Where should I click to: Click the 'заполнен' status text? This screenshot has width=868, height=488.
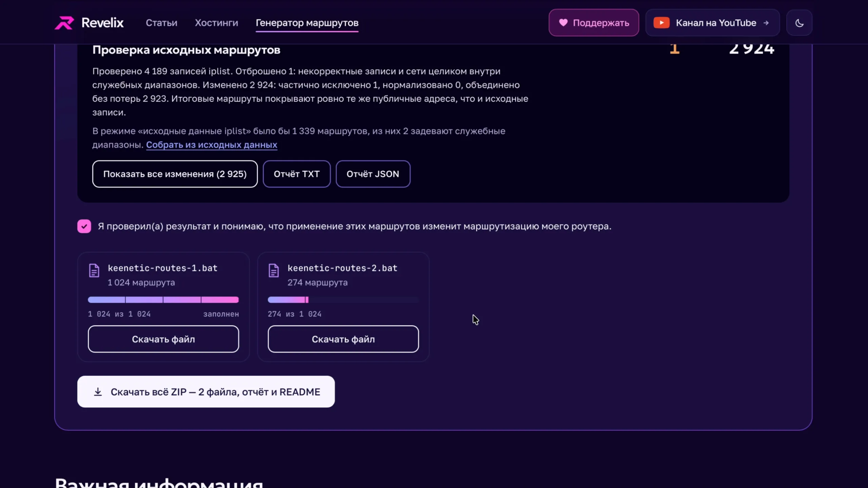[x=221, y=314]
